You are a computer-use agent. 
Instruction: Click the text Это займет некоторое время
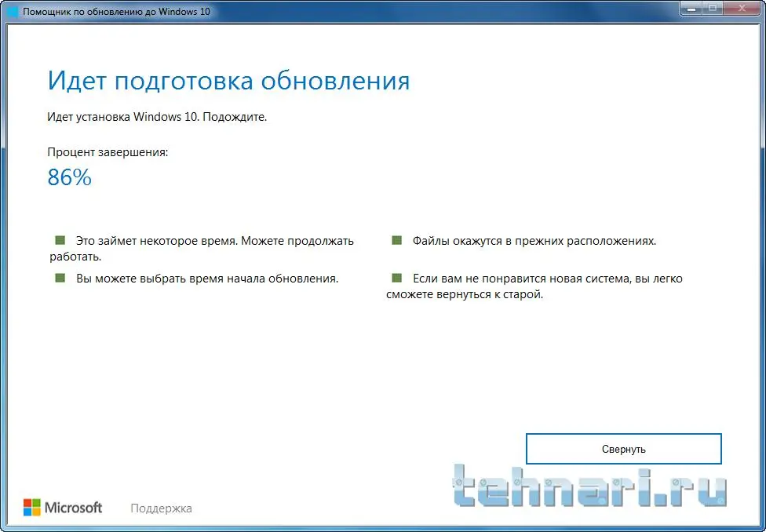pyautogui.click(x=157, y=241)
